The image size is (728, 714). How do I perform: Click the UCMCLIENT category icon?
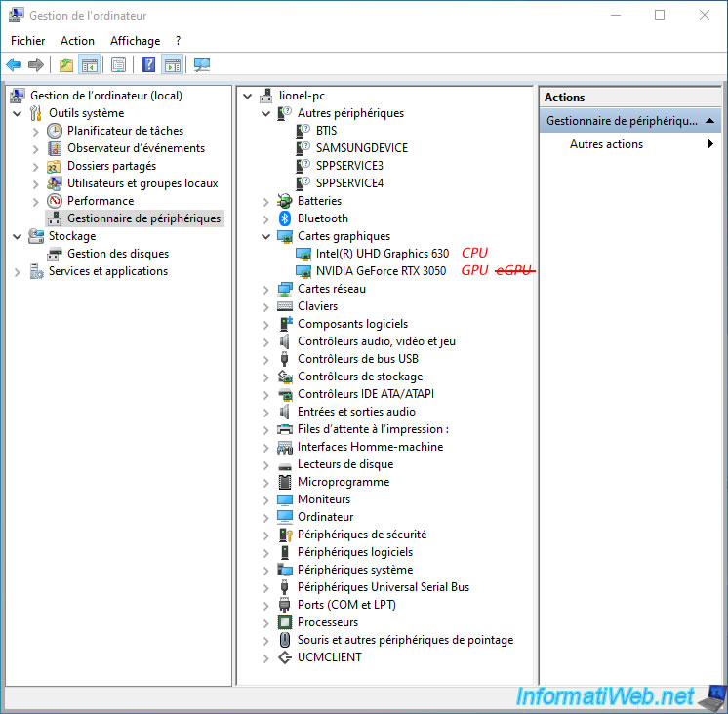[285, 657]
